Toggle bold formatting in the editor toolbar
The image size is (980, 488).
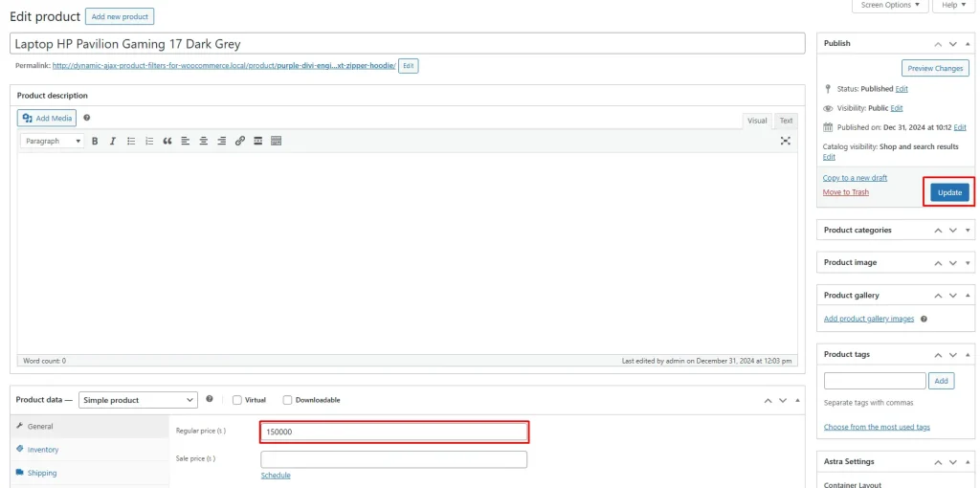[x=95, y=142]
